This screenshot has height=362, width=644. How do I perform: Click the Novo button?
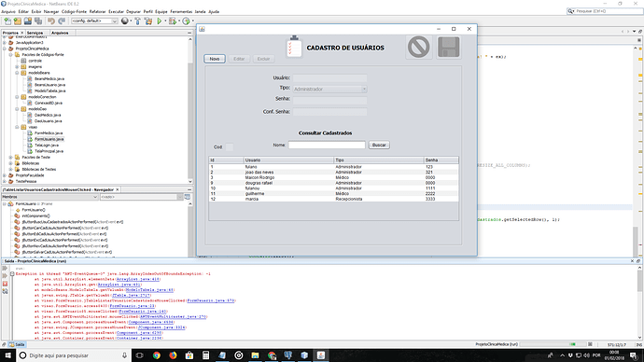tap(215, 59)
